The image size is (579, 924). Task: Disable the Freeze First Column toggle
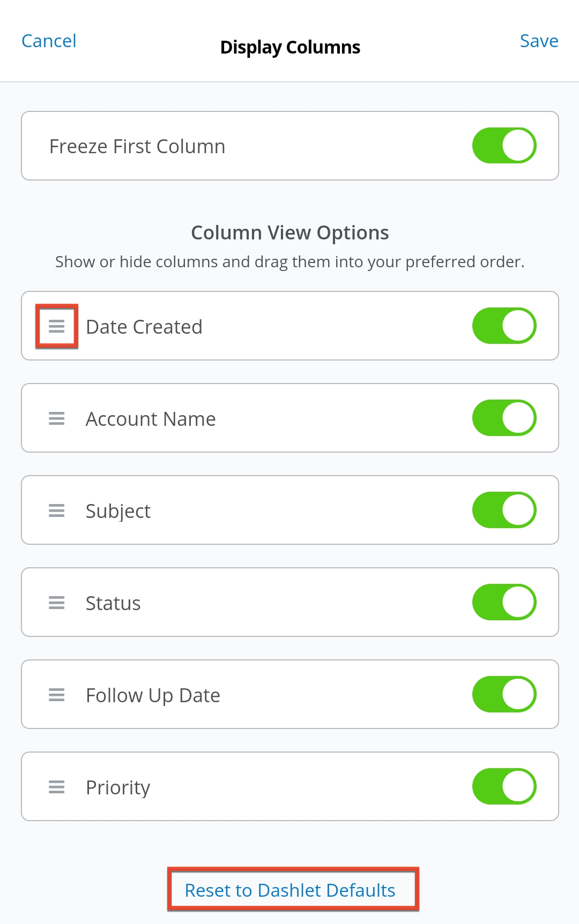coord(504,146)
